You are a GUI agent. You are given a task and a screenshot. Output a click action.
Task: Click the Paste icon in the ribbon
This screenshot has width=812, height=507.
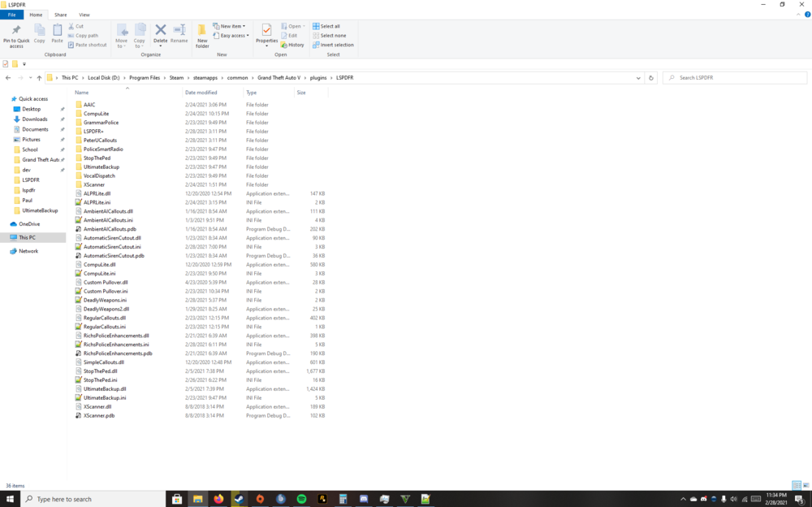[57, 33]
